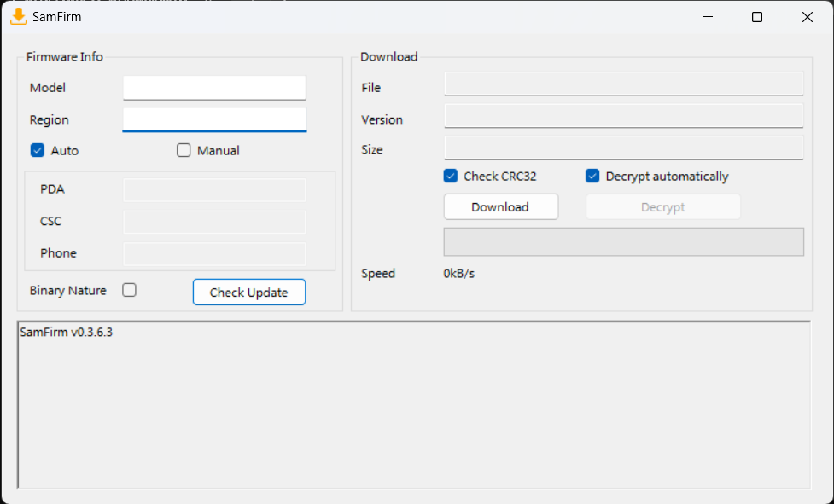Click the download progress bar
The width and height of the screenshot is (834, 504).
624,242
